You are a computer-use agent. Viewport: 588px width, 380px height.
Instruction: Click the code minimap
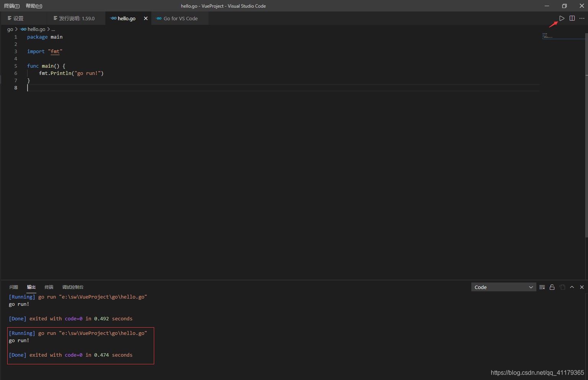coord(563,36)
